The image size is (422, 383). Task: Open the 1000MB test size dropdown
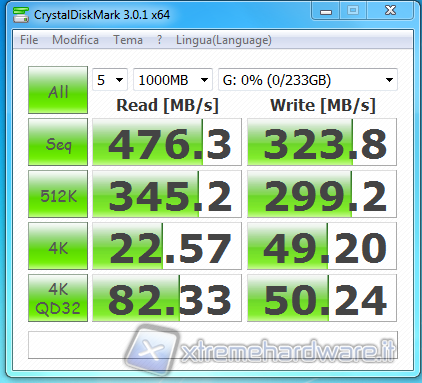coord(173,80)
